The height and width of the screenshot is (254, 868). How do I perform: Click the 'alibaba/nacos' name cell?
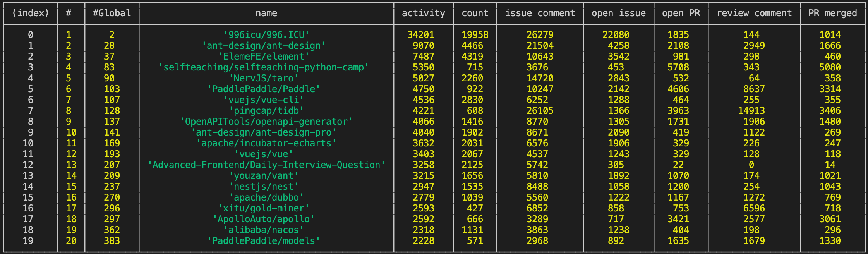click(264, 230)
